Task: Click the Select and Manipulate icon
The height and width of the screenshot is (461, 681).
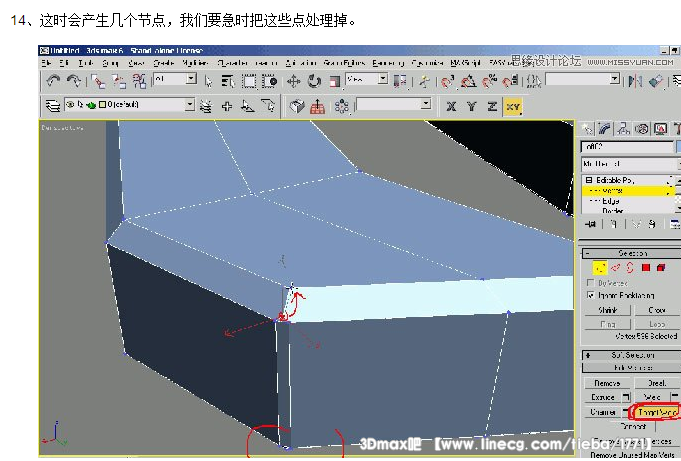Action: [424, 81]
